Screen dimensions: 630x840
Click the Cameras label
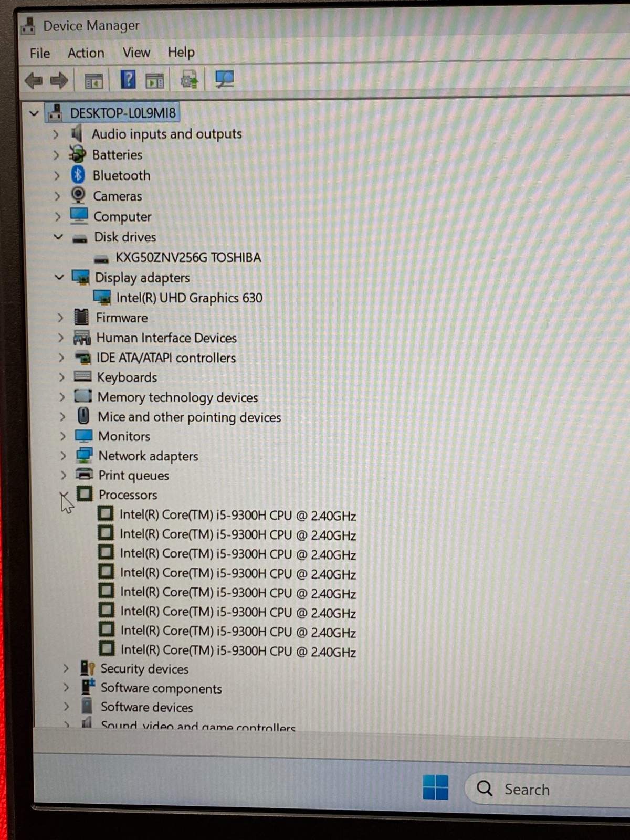click(x=117, y=196)
